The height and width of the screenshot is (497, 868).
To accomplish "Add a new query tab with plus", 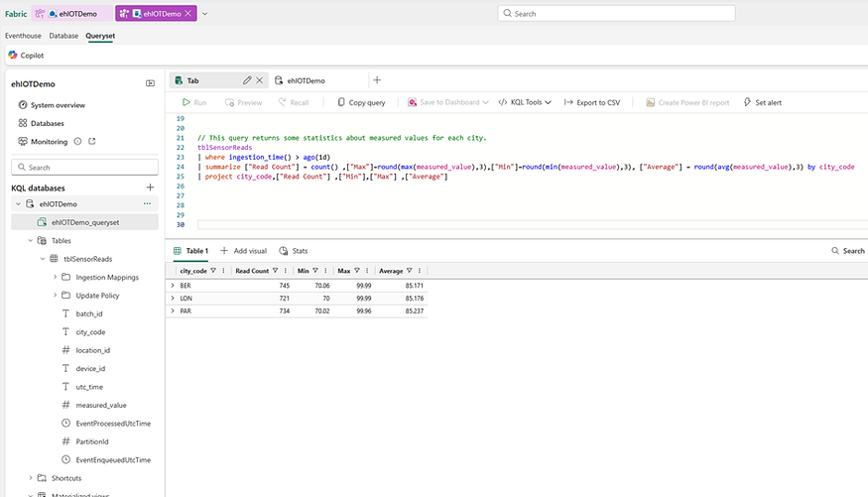I will click(377, 80).
